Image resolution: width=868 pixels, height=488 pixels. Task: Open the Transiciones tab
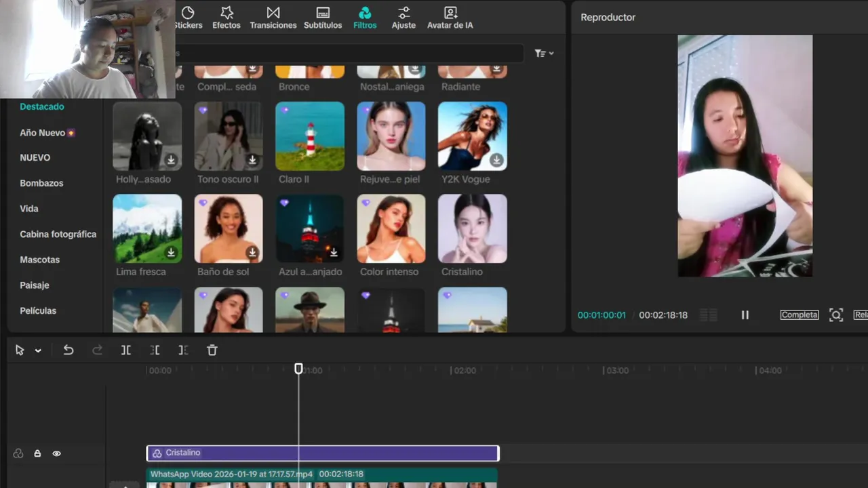[x=273, y=18]
